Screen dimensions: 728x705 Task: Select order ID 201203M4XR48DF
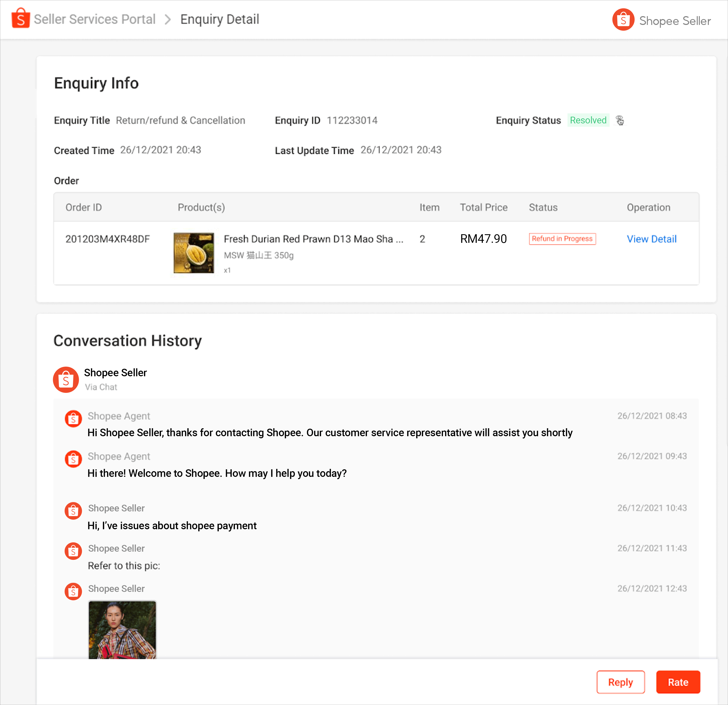(107, 239)
